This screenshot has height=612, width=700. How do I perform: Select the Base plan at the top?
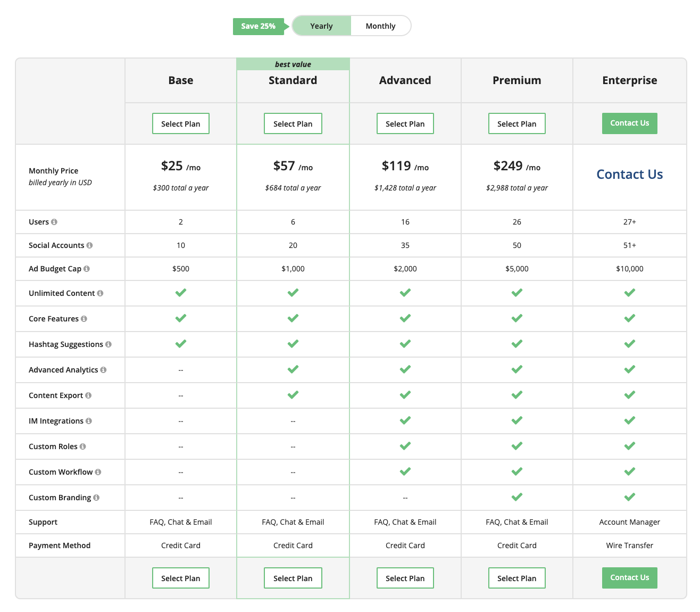click(x=181, y=123)
